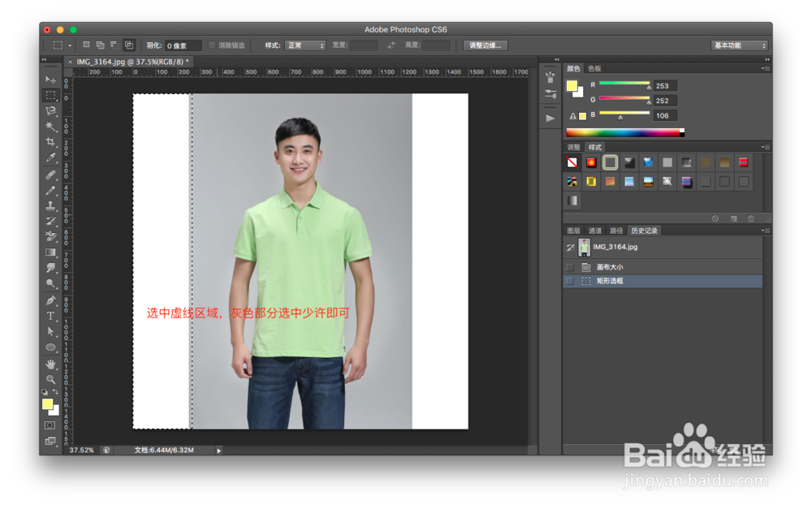Switch to the 通道 tab
The width and height of the screenshot is (812, 509).
[x=594, y=231]
